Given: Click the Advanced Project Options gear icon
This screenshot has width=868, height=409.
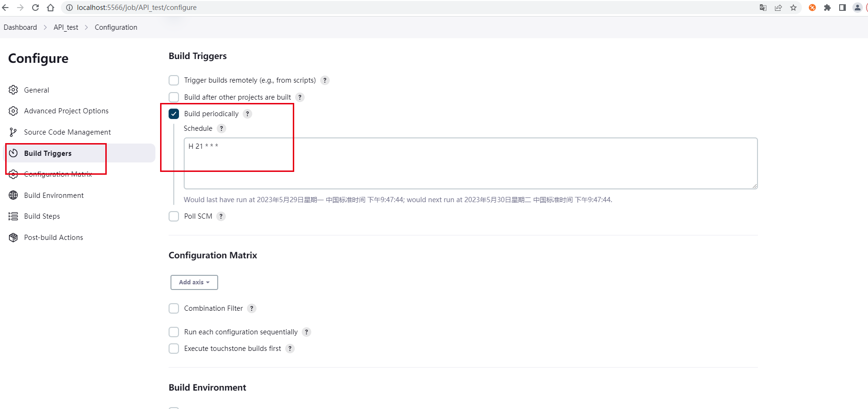Looking at the screenshot, I should [13, 111].
